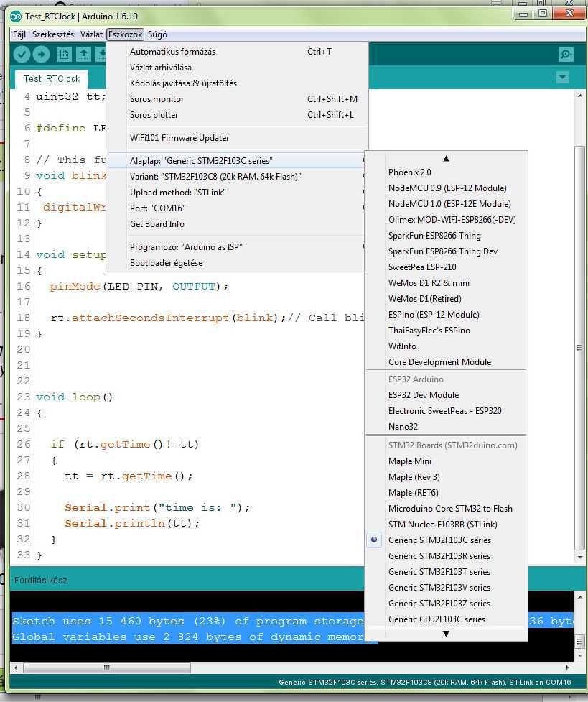This screenshot has height=702, width=588.
Task: Select Microduino Core STM32 to Flash
Action: [x=446, y=509]
